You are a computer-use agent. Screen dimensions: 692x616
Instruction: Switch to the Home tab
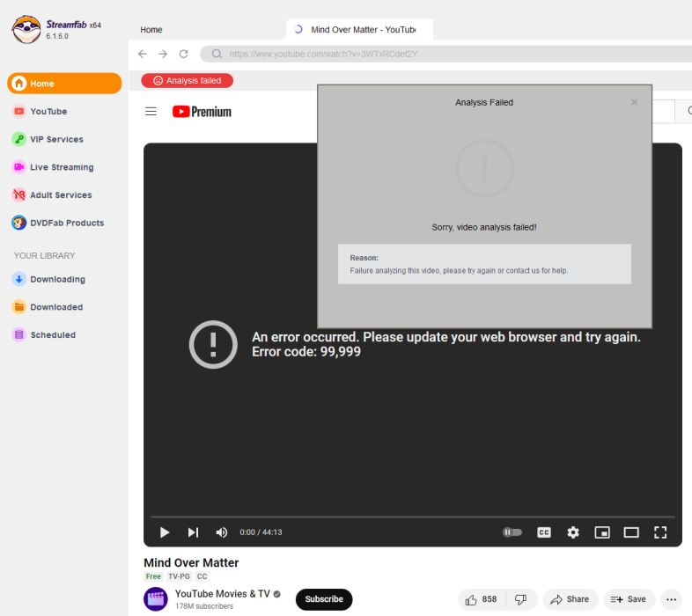coord(151,30)
